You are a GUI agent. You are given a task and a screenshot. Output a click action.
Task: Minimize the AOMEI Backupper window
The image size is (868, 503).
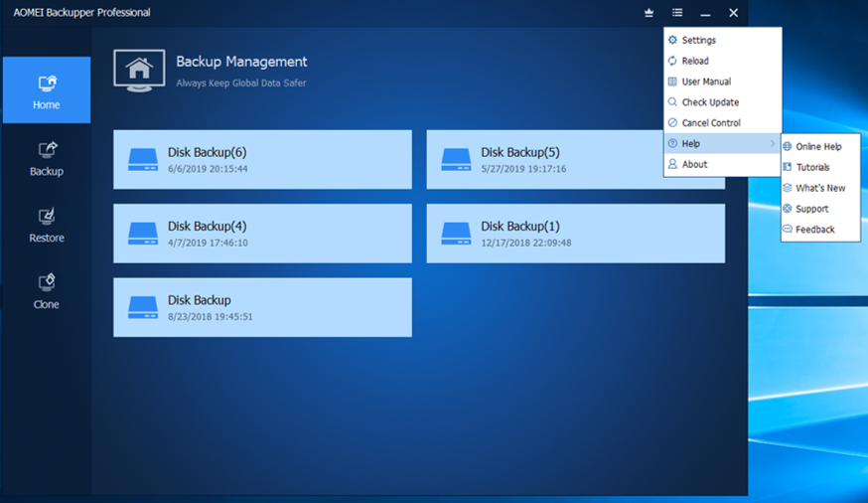705,13
